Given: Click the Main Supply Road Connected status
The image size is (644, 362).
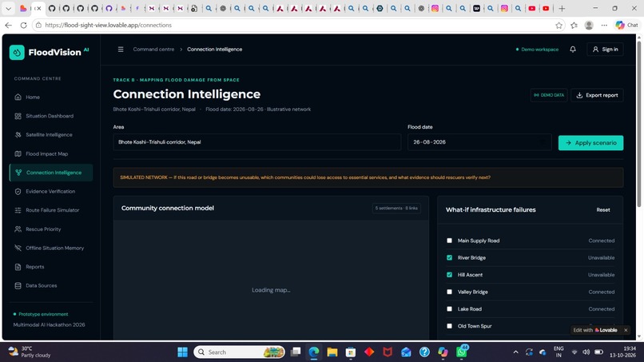Looking at the screenshot, I should click(602, 241).
